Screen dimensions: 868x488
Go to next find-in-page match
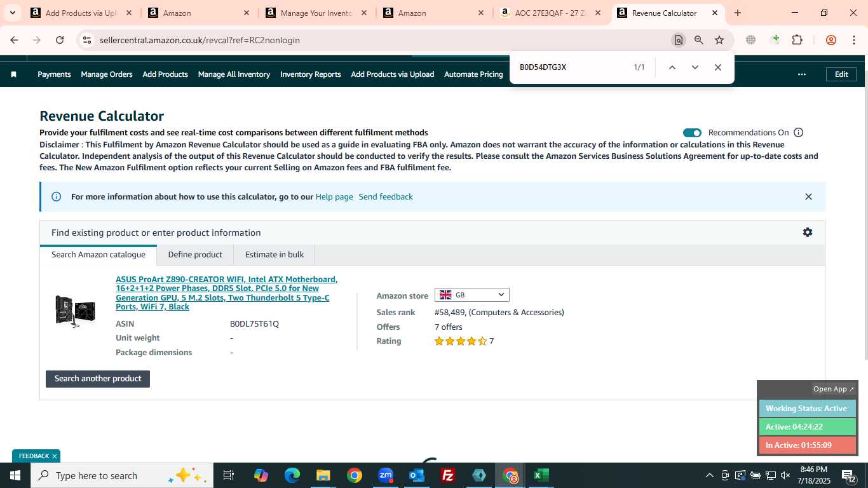coord(695,67)
